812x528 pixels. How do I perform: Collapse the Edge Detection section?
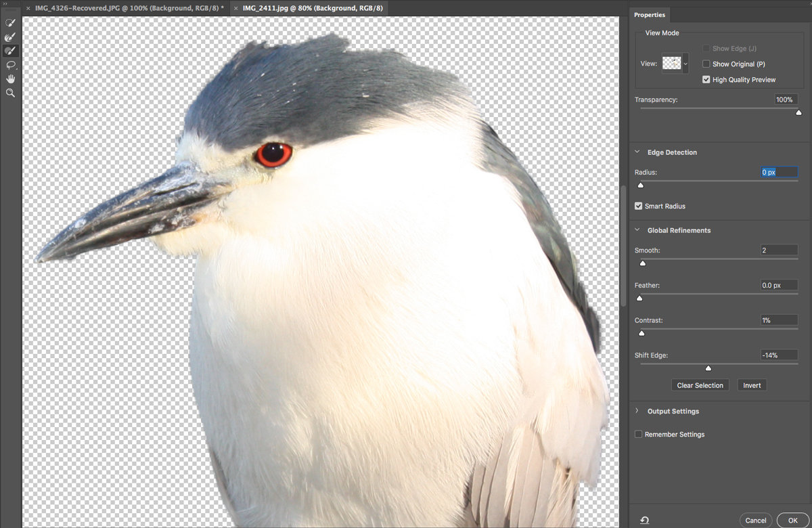coord(637,152)
